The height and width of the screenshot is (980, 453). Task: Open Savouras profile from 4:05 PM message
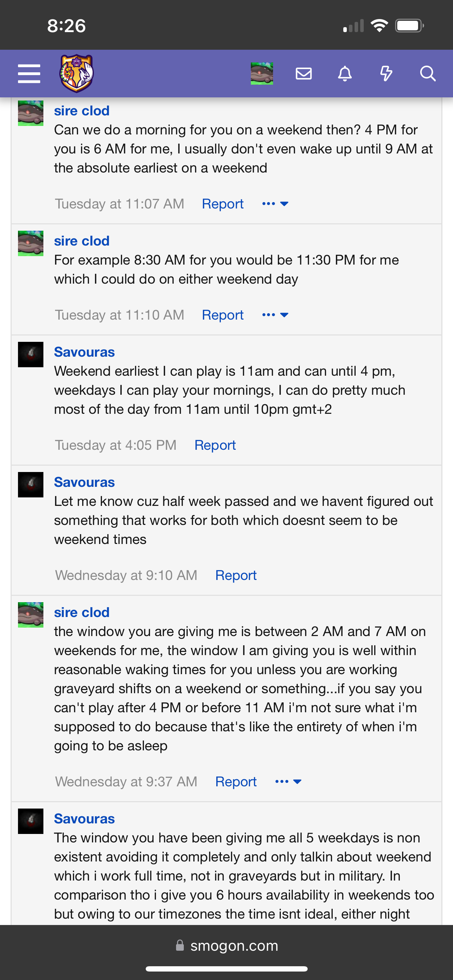[84, 352]
